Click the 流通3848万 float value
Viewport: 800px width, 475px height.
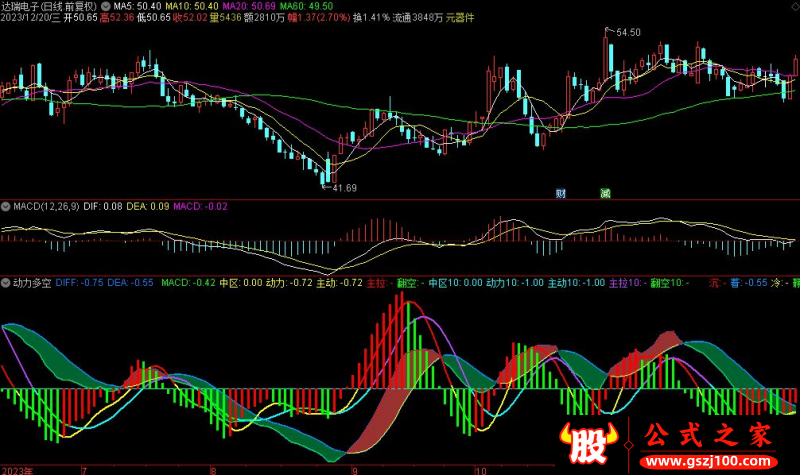click(x=417, y=18)
